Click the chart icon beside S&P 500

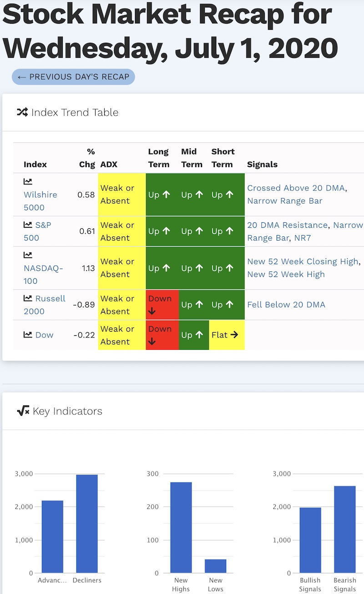[x=28, y=225]
